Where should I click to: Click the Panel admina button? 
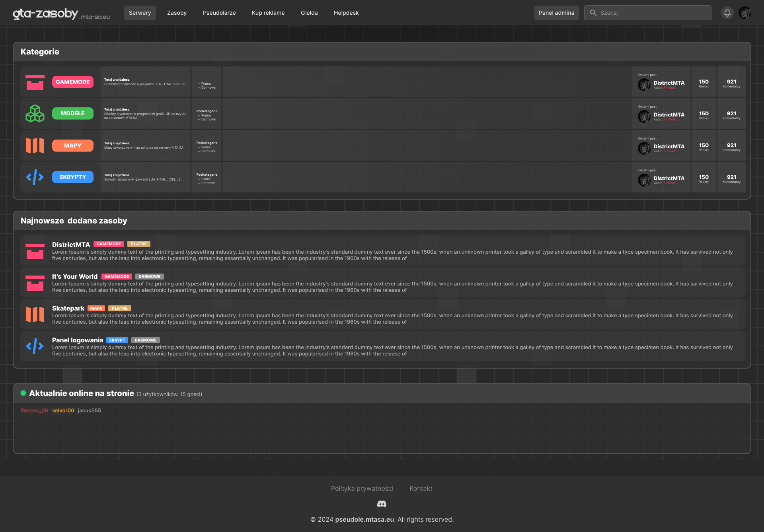coord(556,13)
